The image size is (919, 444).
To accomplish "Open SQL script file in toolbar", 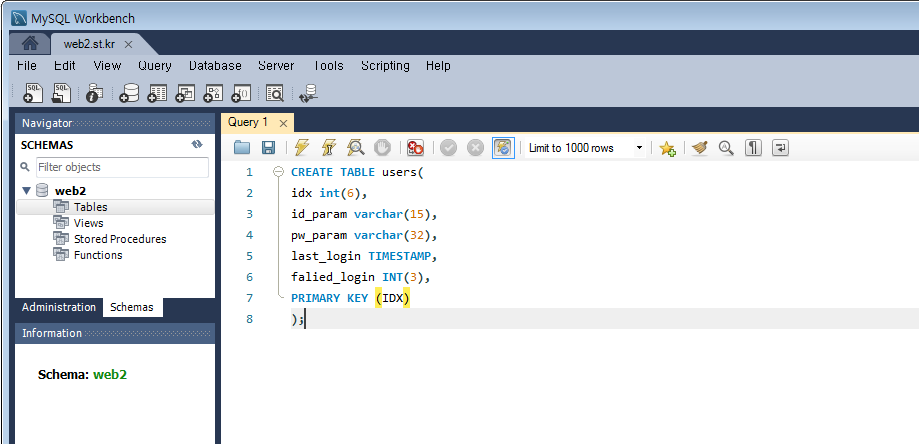I will coord(62,93).
